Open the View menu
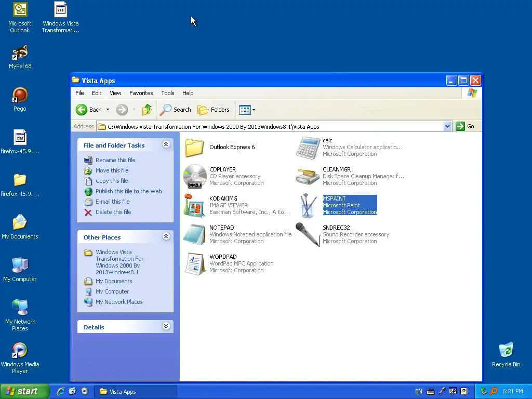Image resolution: width=532 pixels, height=399 pixels. click(x=115, y=93)
